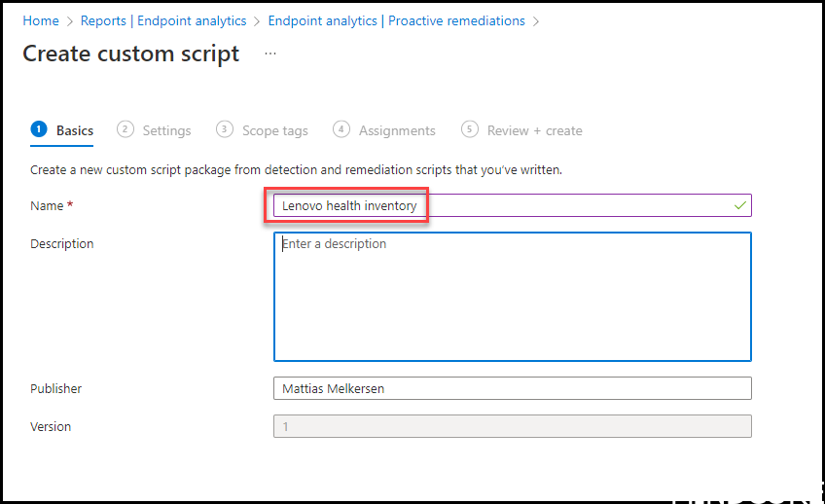This screenshot has width=825, height=504.
Task: Open Endpoint analytics | Proactive remediations link
Action: coord(396,21)
